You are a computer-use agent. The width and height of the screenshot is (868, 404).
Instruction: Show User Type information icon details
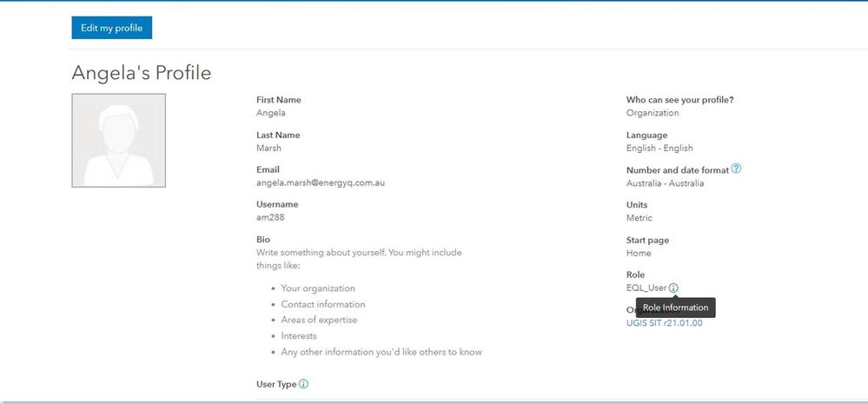304,384
